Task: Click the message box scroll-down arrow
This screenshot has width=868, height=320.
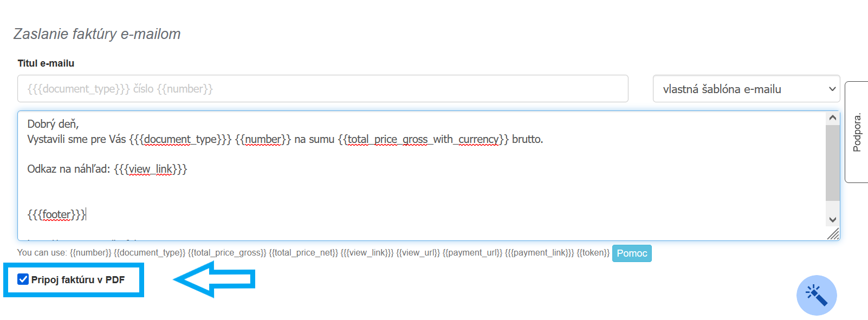Action: (x=833, y=220)
